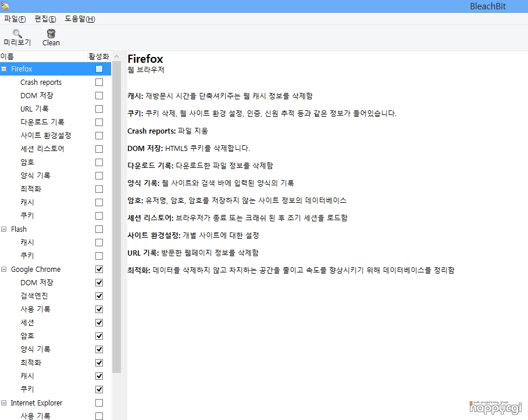
Task: Enable the Flash group checkbox
Action: click(99, 229)
